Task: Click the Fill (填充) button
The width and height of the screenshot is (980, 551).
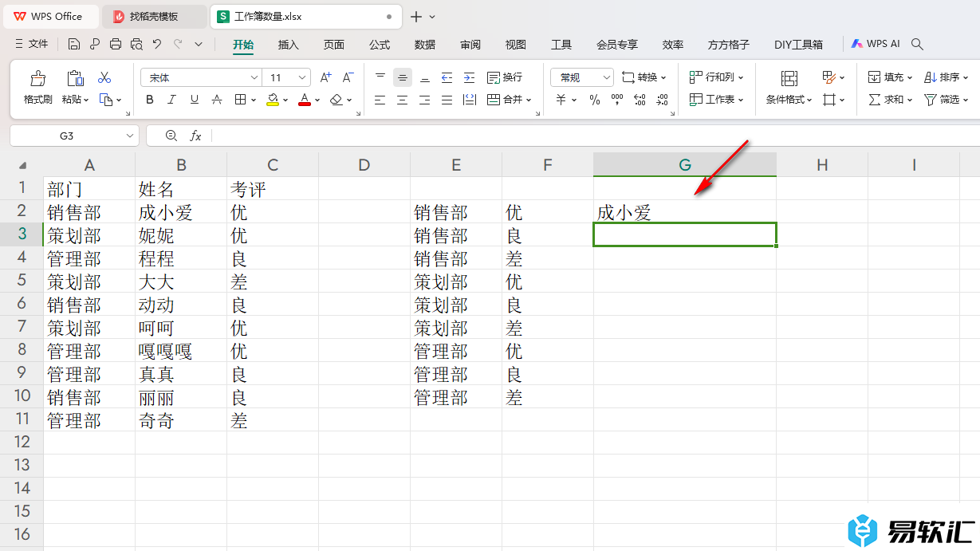Action: tap(891, 77)
